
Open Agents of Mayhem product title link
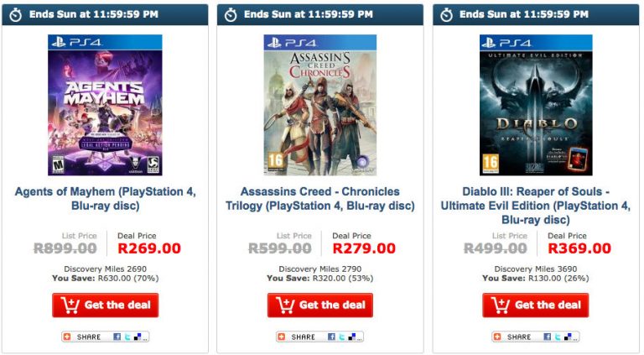[x=105, y=198]
